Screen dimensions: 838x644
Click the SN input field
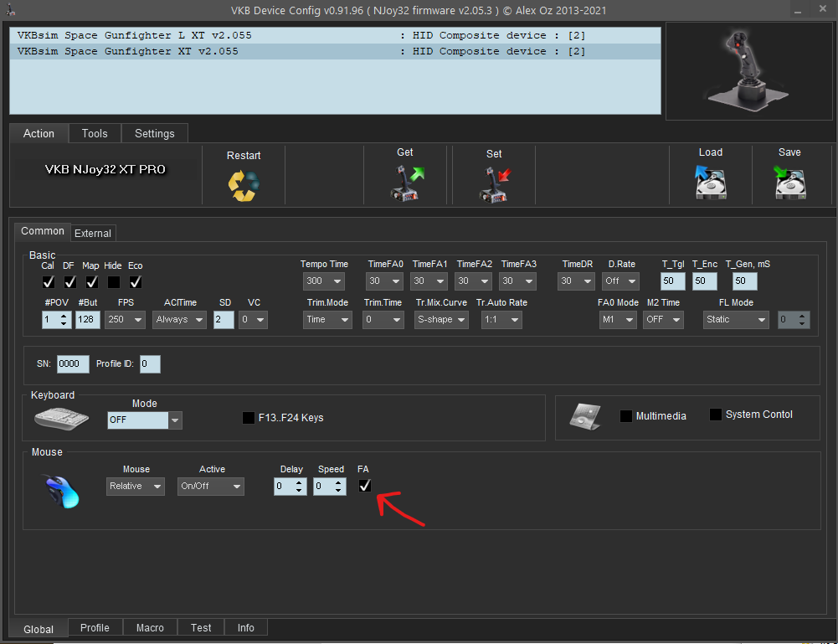point(73,364)
